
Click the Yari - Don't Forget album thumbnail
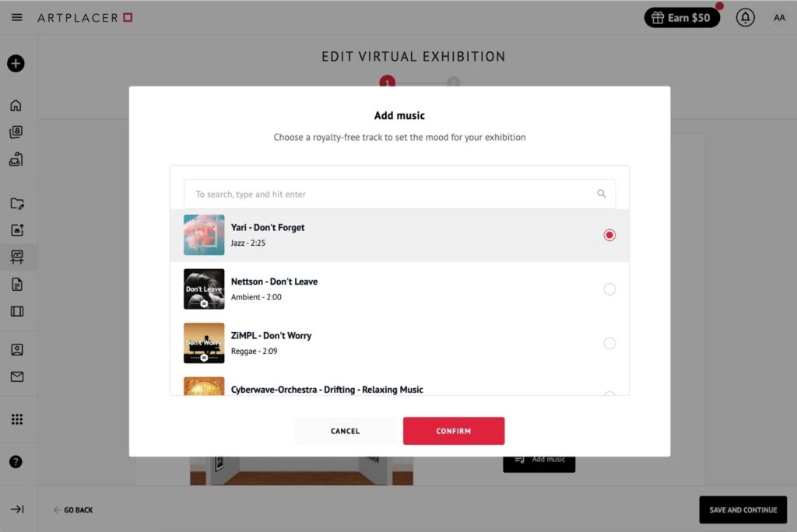coord(204,235)
